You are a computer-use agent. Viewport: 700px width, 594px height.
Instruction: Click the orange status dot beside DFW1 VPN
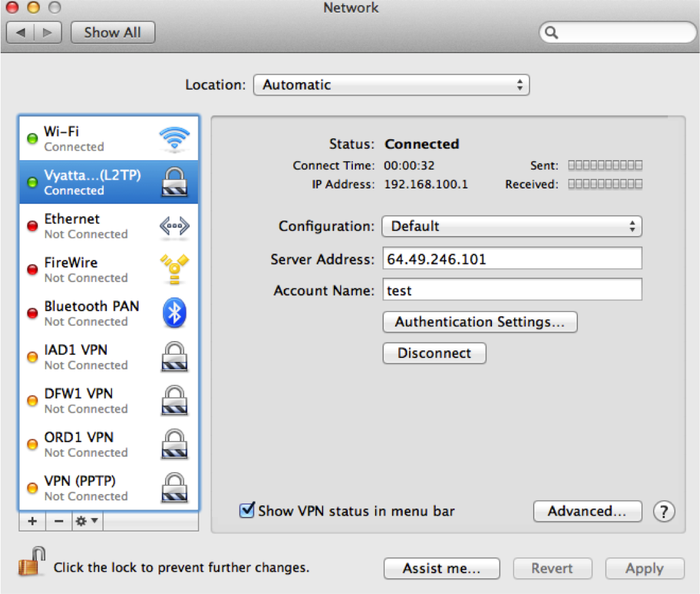click(32, 400)
